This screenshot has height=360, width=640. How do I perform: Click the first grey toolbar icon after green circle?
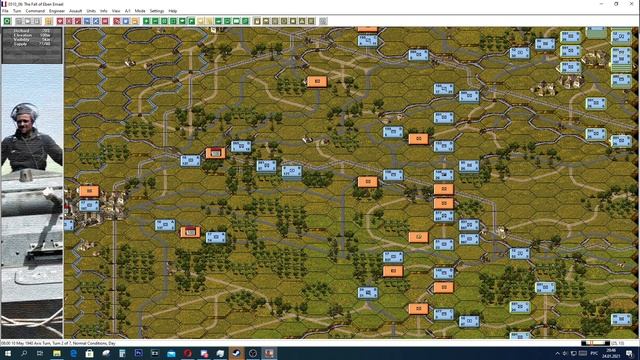[x=19, y=21]
